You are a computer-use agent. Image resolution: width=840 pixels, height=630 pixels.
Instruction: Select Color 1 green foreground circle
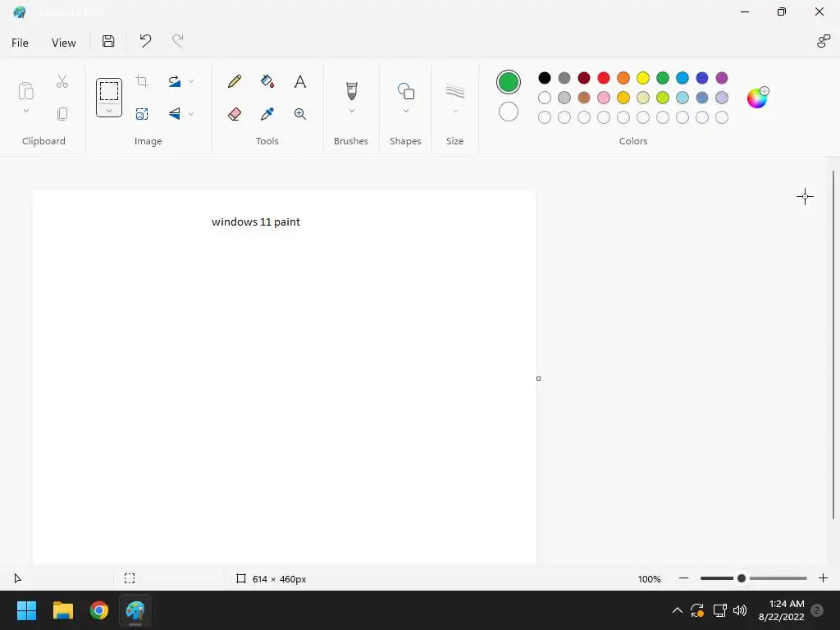click(x=509, y=82)
